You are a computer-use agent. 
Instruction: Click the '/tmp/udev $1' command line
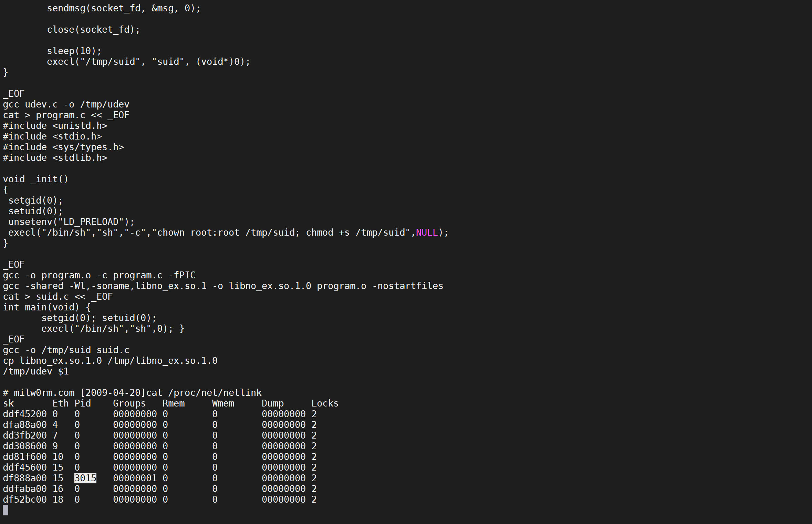pyautogui.click(x=36, y=371)
